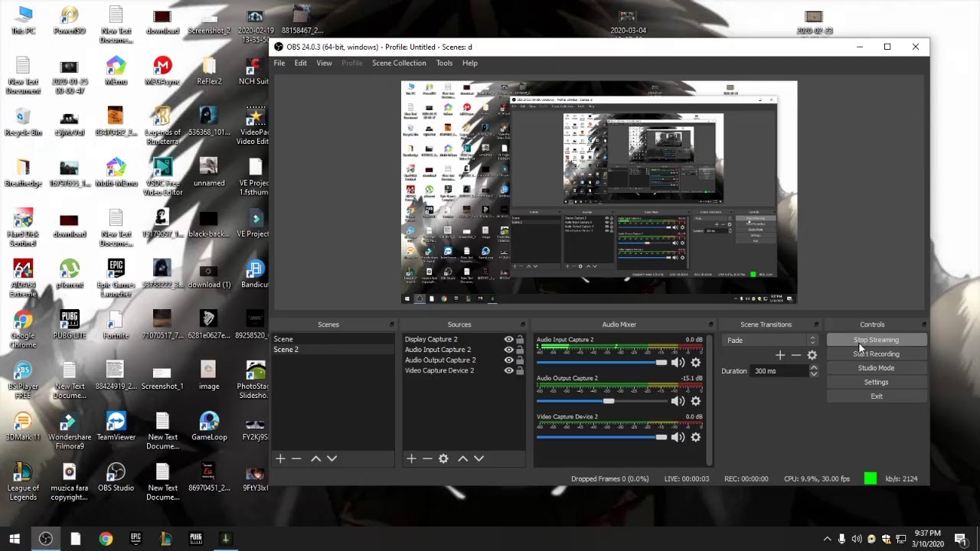Screen dimensions: 980x551
Task: Add a new scene with plus icon
Action: 280,458
